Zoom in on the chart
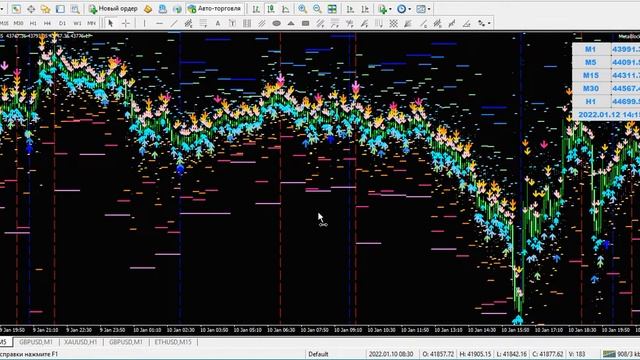The width and height of the screenshot is (640, 360). (x=302, y=9)
